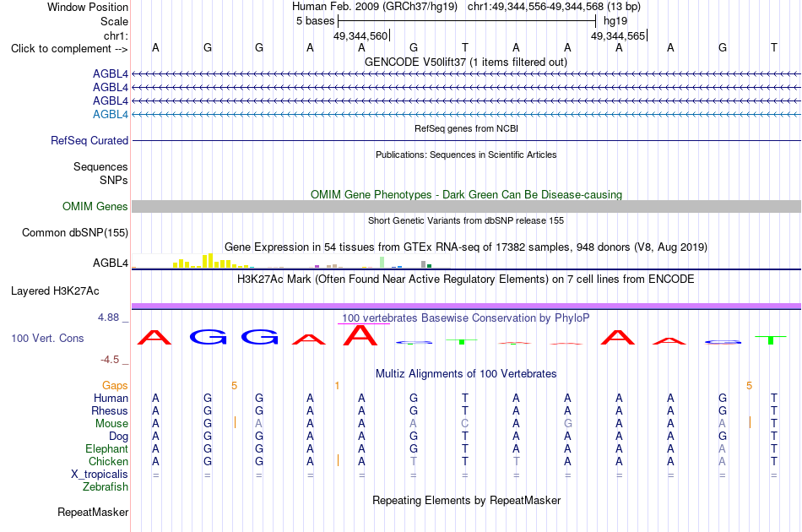The image size is (802, 532).
Task: Open the Layered H3K27Ac track label
Action: [x=55, y=291]
